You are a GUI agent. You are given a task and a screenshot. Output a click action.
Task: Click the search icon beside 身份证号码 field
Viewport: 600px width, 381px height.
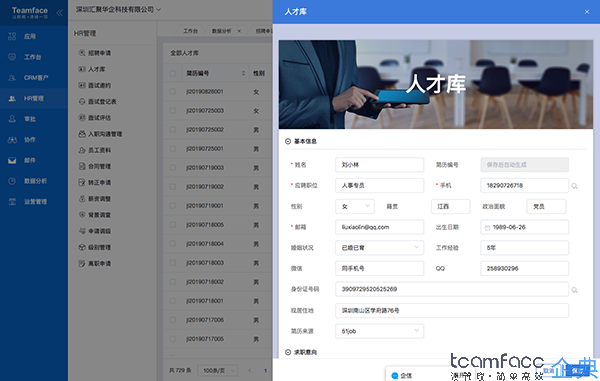[x=574, y=290]
